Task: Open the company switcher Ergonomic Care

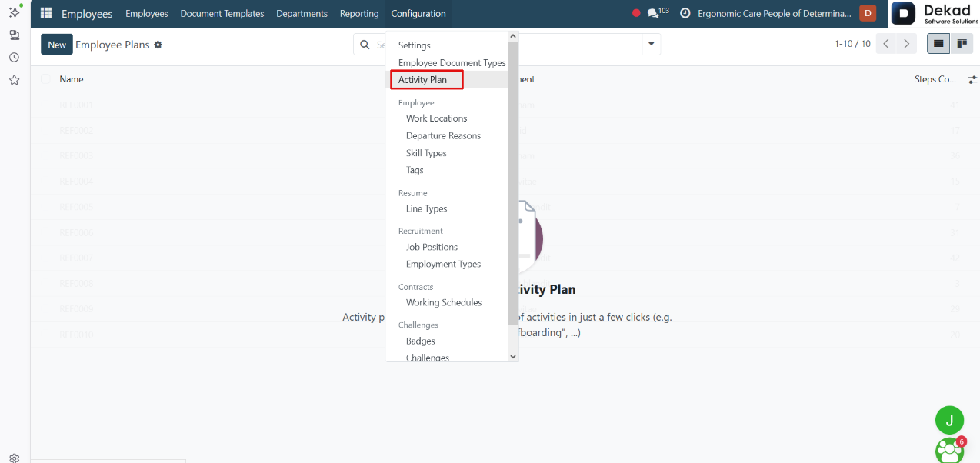Action: (x=775, y=14)
